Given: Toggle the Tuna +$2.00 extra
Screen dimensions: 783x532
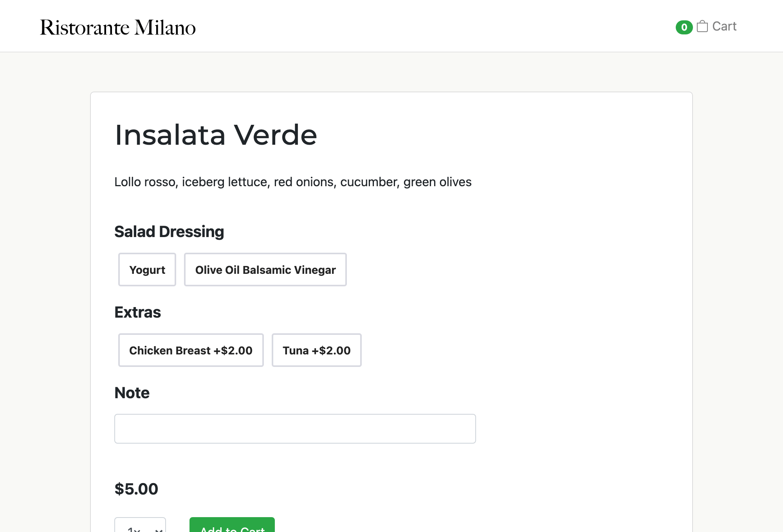Looking at the screenshot, I should (x=316, y=350).
